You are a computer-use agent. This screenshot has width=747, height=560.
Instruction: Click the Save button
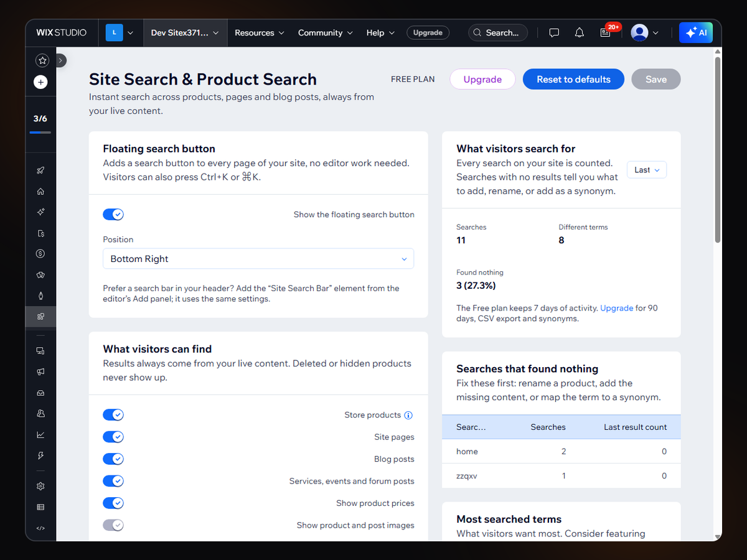[656, 80]
